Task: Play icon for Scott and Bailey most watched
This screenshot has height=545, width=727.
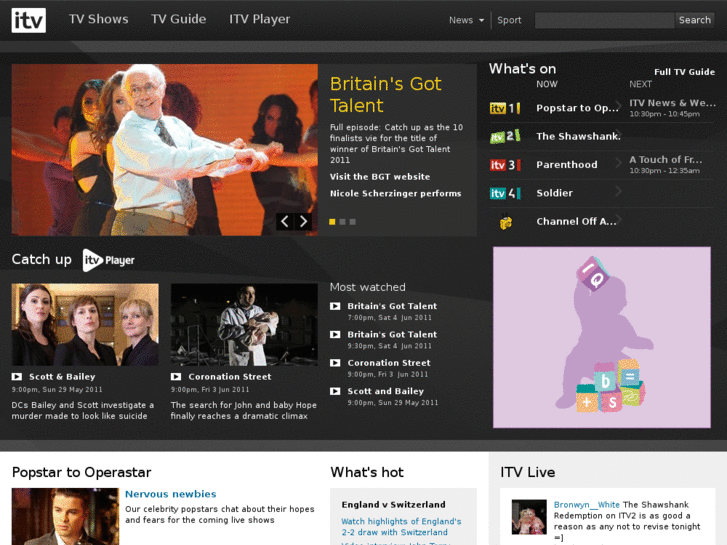Action: (x=335, y=391)
